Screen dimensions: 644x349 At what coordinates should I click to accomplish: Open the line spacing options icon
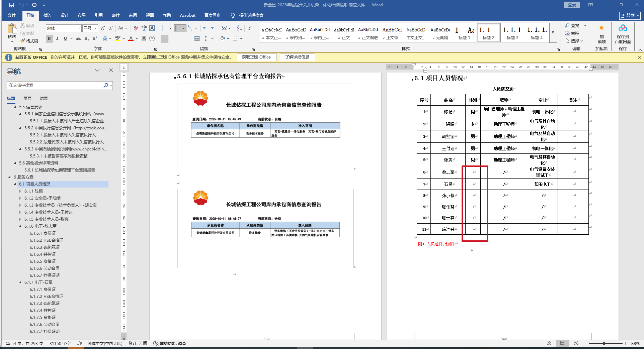(207, 38)
